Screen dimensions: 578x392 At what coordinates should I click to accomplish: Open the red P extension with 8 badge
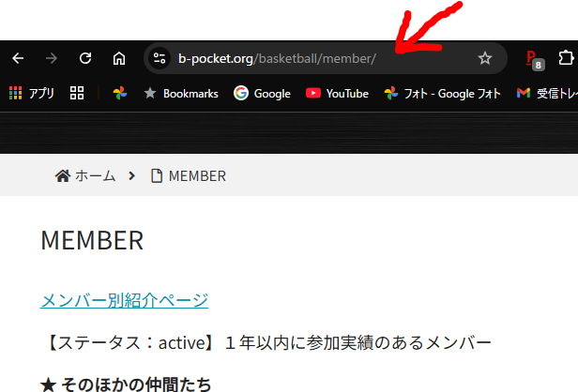(534, 59)
